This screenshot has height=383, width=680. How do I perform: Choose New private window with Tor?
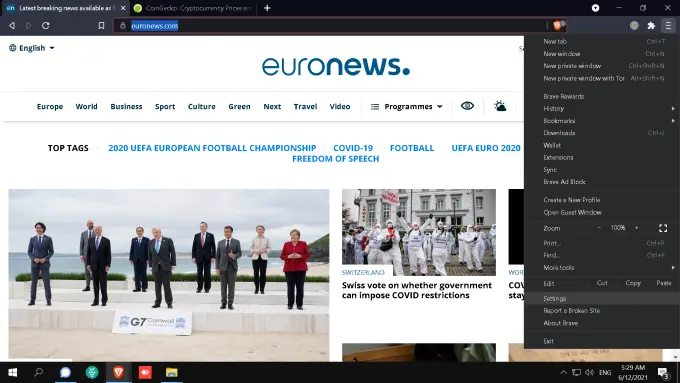602,79
